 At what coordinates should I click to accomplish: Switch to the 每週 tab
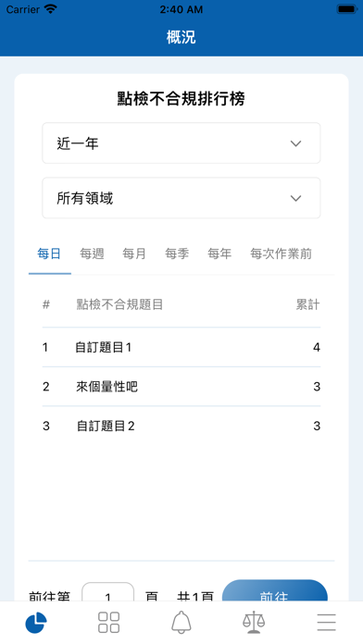point(92,254)
